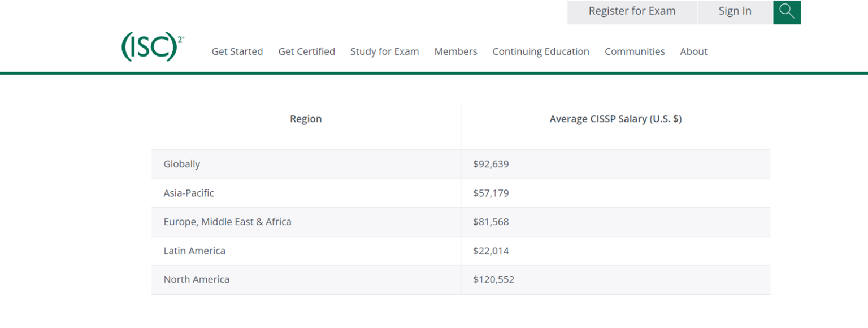
Task: Open the Continuing Education menu
Action: point(540,51)
